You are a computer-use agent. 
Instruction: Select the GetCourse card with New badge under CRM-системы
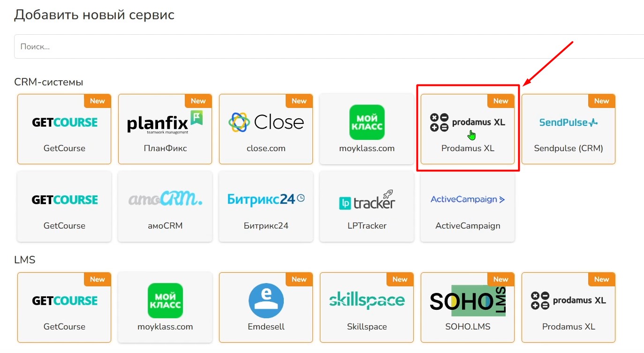click(64, 129)
